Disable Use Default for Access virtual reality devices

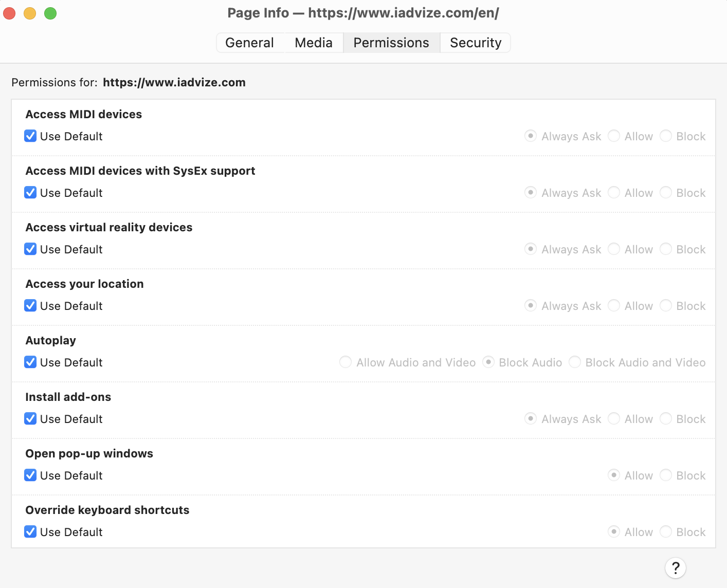(x=30, y=249)
